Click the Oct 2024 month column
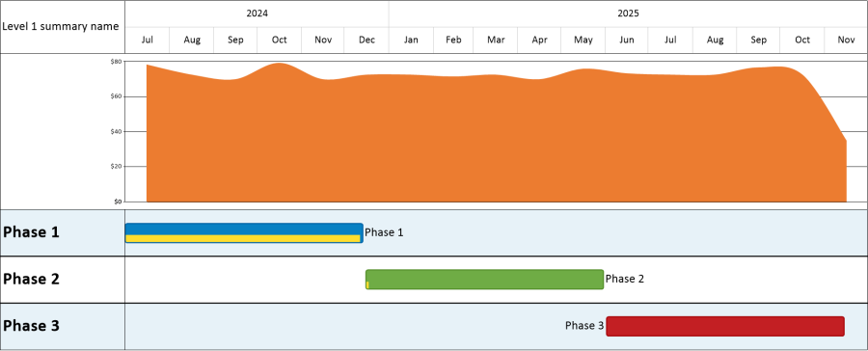Screen dimensions: 868x351 click(279, 40)
